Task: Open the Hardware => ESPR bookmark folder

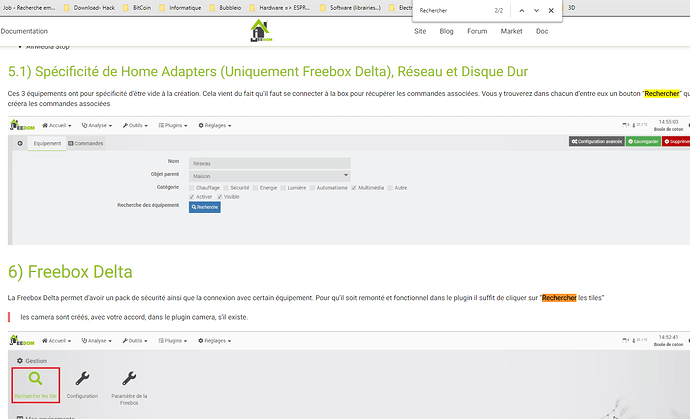Action: click(280, 7)
